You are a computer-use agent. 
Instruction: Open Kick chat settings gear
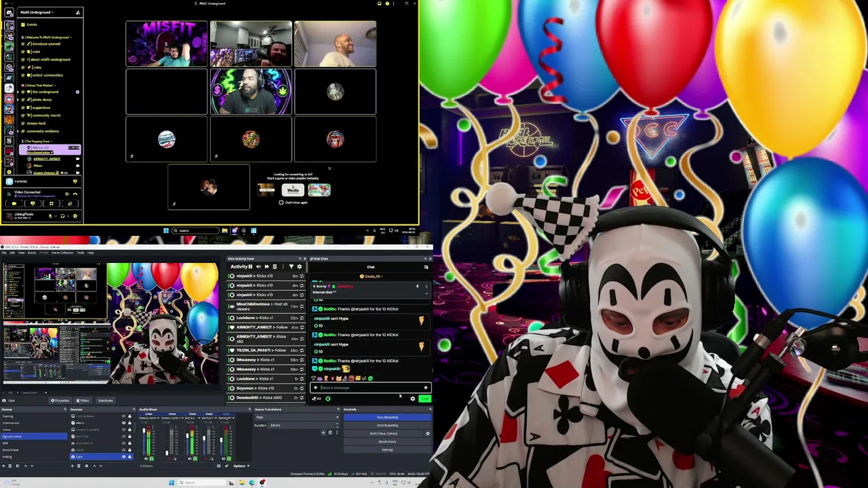tap(412, 399)
